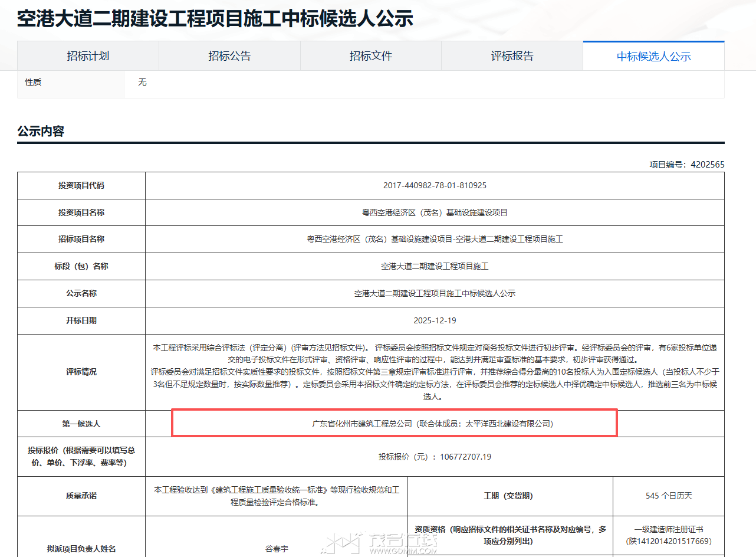Open the 招标计划 tab
756x557 pixels.
(88, 56)
